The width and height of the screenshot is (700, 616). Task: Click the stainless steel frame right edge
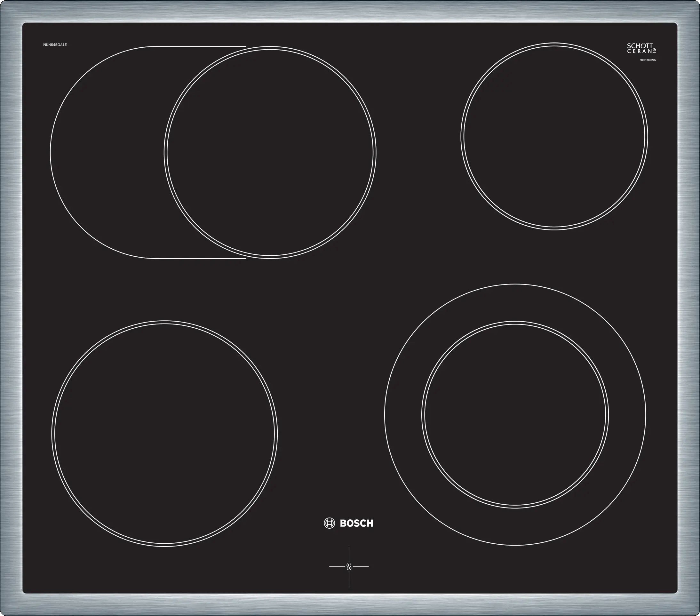click(689, 308)
